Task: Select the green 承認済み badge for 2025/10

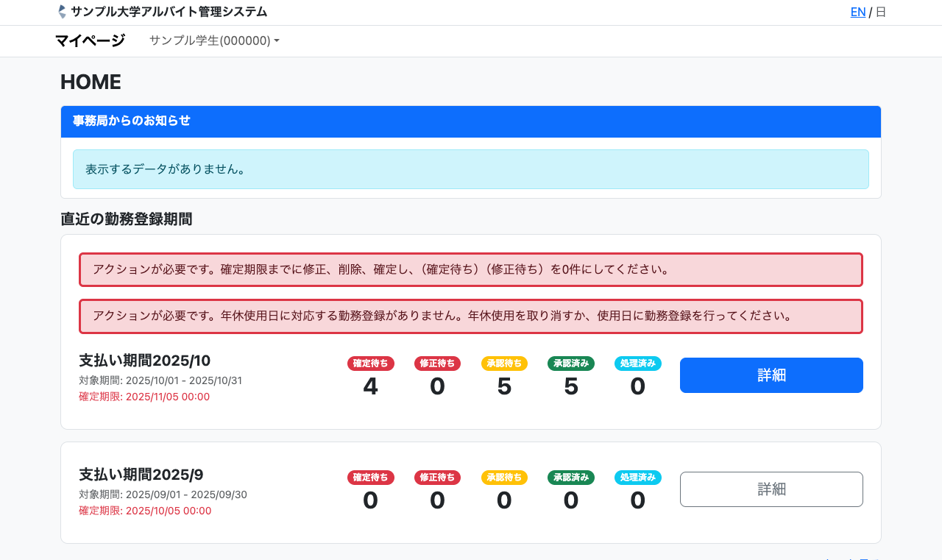Action: click(x=571, y=363)
